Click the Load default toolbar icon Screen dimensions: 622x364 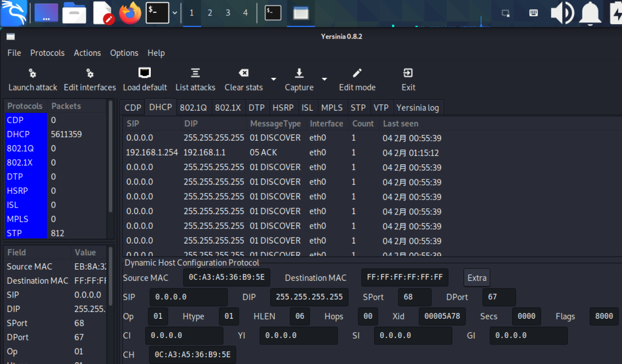[145, 73]
